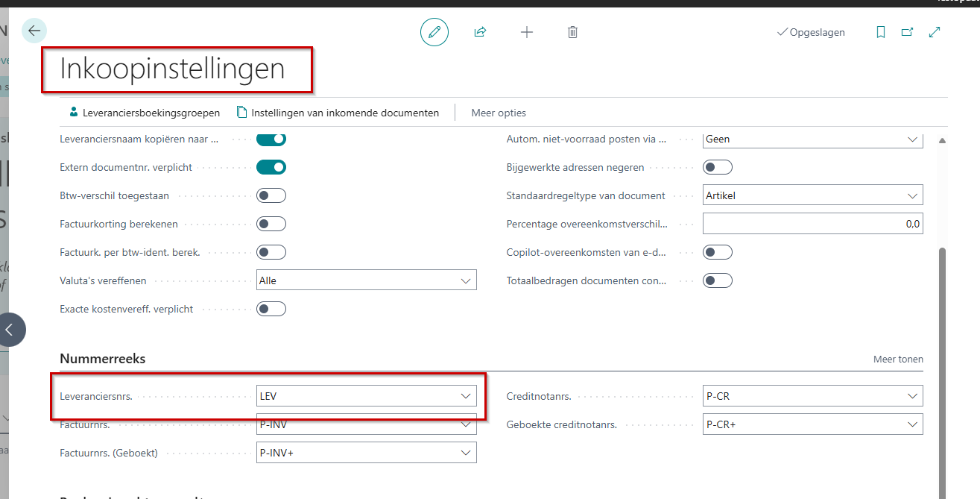Enable Btw-verschil toegestaan toggle
The image size is (980, 499).
[x=271, y=195]
